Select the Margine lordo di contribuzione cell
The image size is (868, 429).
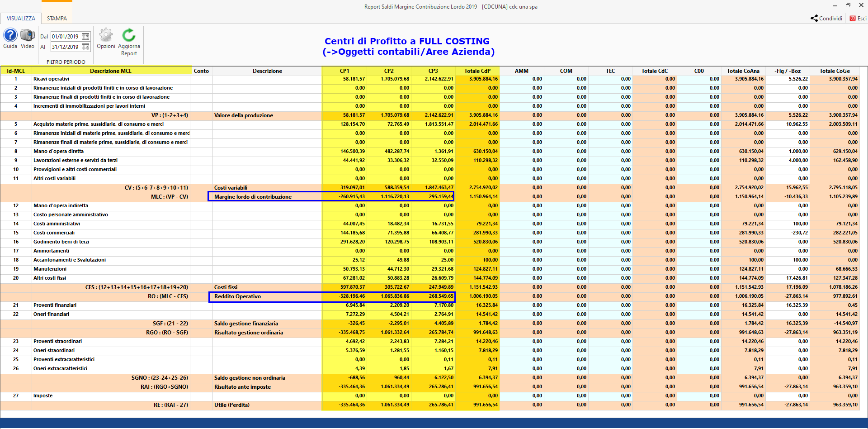pos(267,197)
